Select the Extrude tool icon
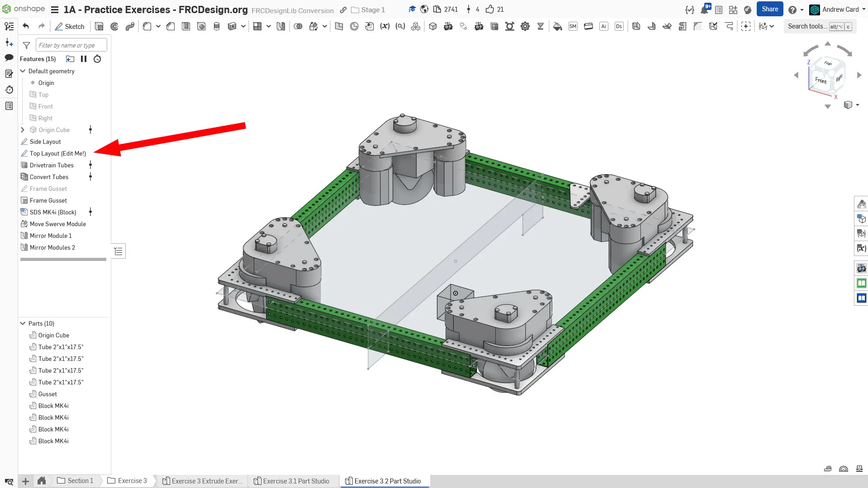This screenshot has height=488, width=868. click(x=99, y=26)
